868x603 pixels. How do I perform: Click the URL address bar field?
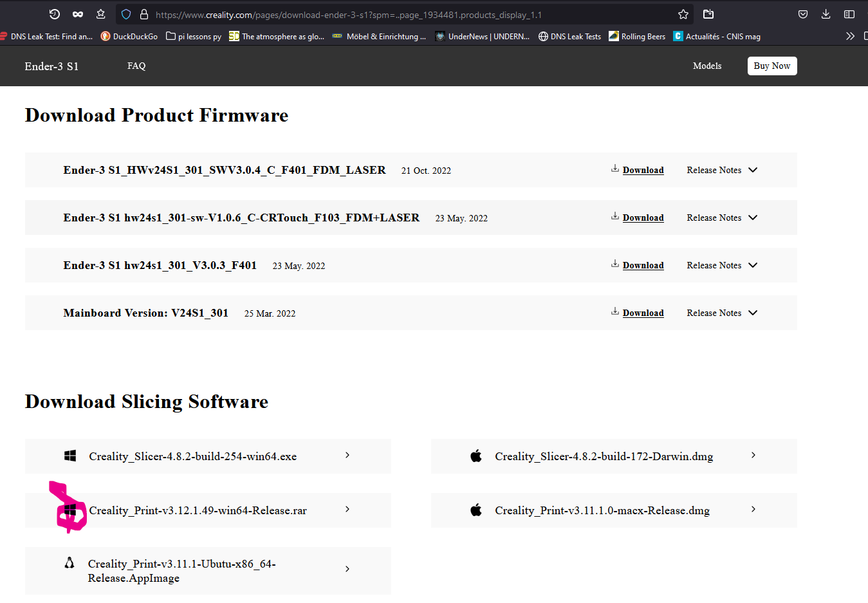click(x=412, y=14)
